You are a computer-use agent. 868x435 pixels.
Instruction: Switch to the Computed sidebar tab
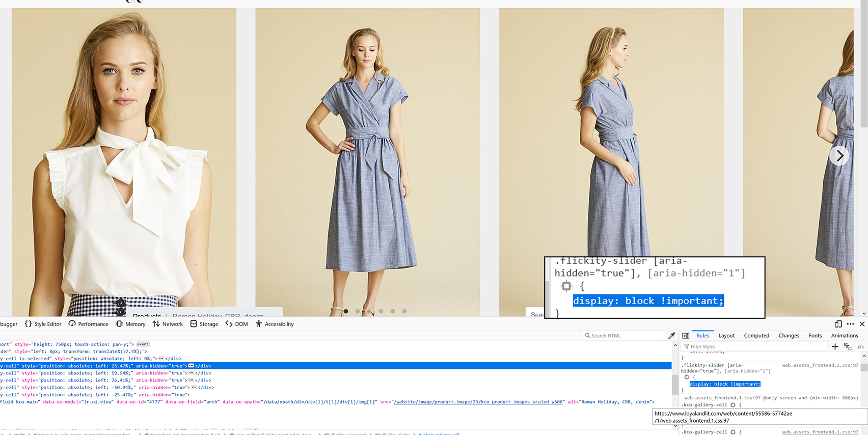coord(756,336)
